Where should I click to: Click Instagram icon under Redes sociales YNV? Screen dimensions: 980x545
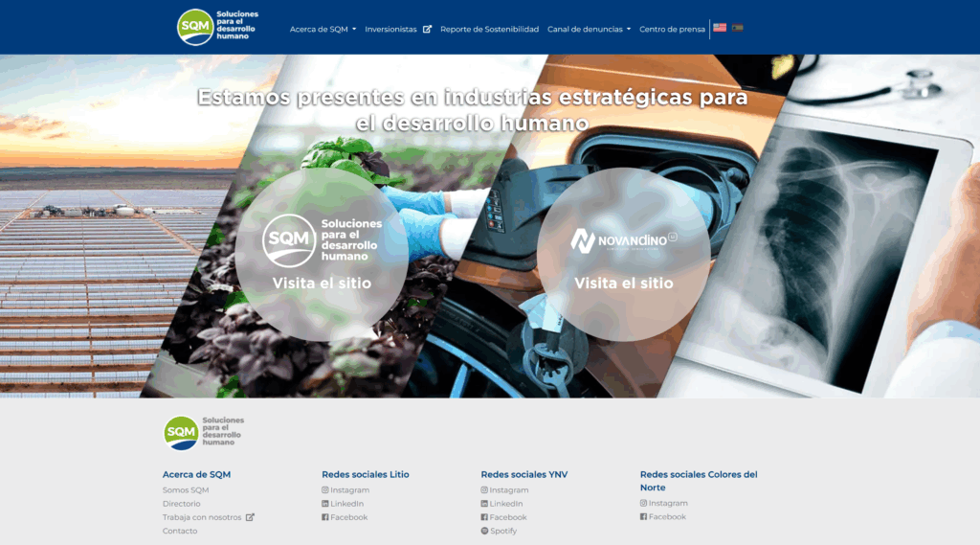click(484, 490)
